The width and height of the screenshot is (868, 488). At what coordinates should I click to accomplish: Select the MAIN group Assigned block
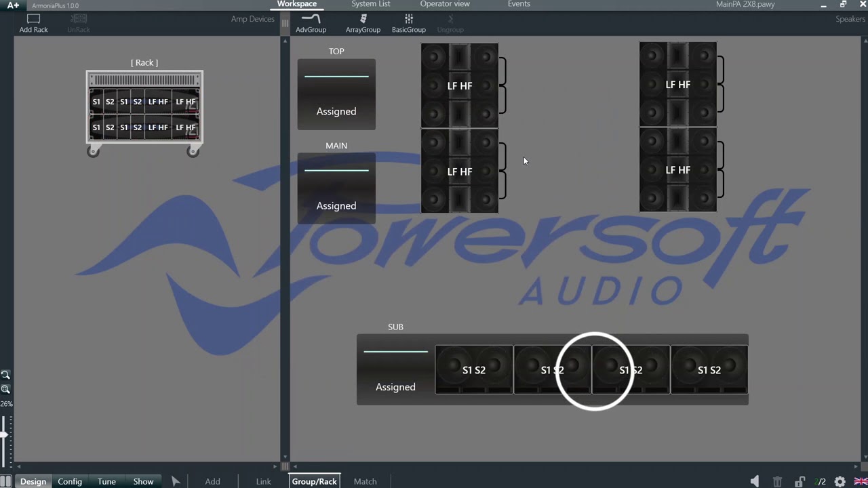pos(336,188)
